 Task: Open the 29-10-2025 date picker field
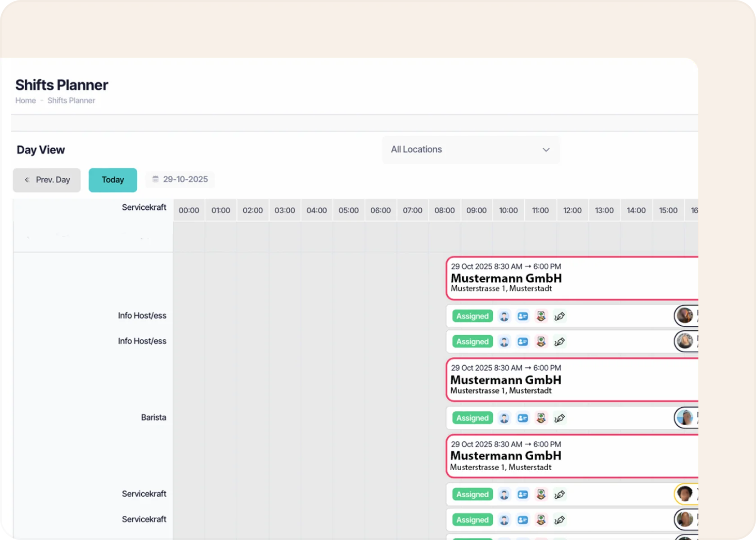pos(180,179)
